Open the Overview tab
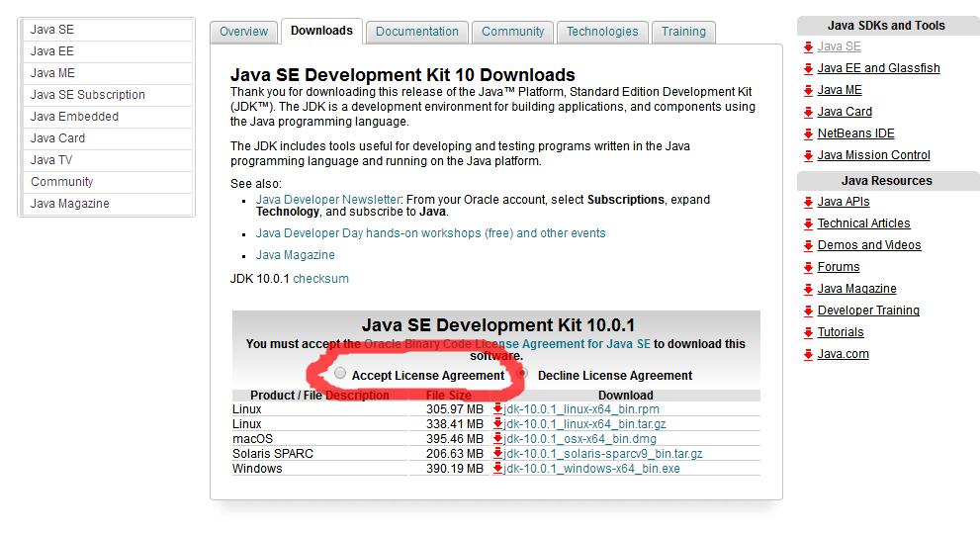The width and height of the screenshot is (980, 534). click(243, 32)
